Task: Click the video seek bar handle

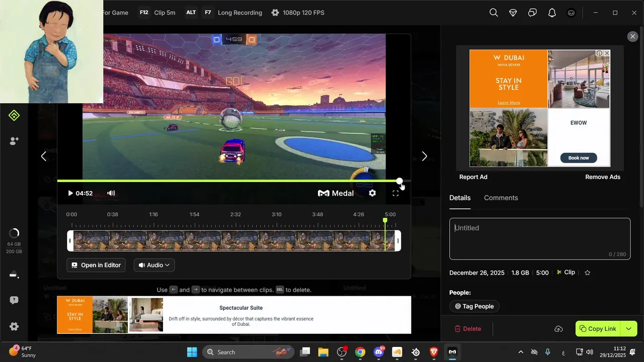Action: click(399, 180)
